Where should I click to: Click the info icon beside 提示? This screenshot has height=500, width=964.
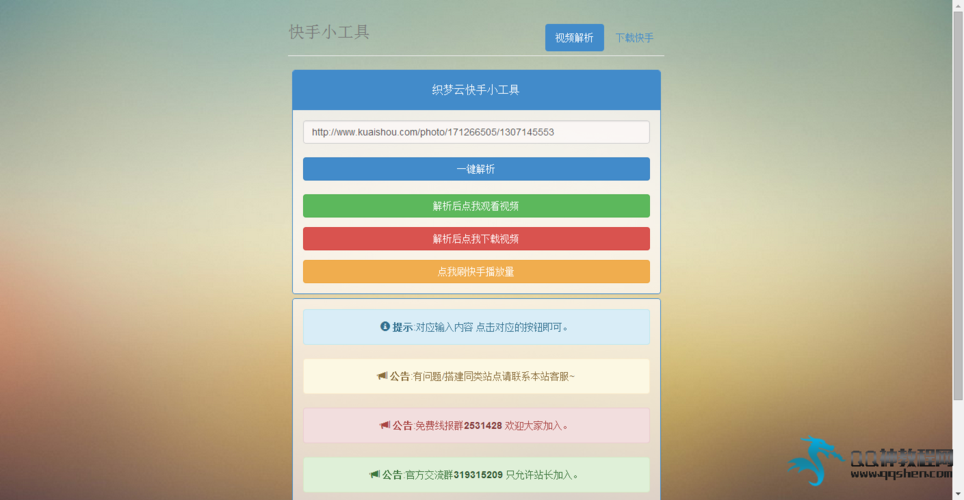click(385, 327)
